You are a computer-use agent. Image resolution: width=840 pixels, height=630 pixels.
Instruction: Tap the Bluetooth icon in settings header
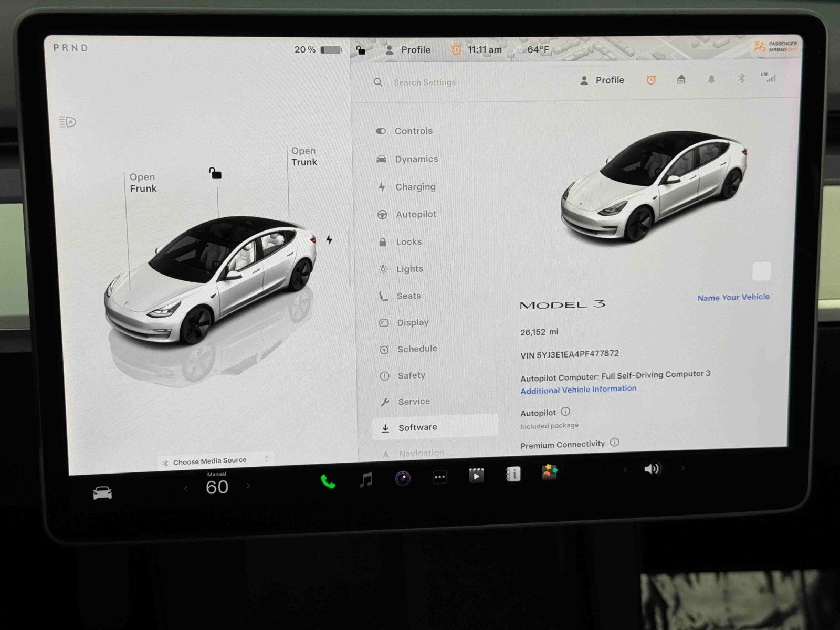[741, 79]
